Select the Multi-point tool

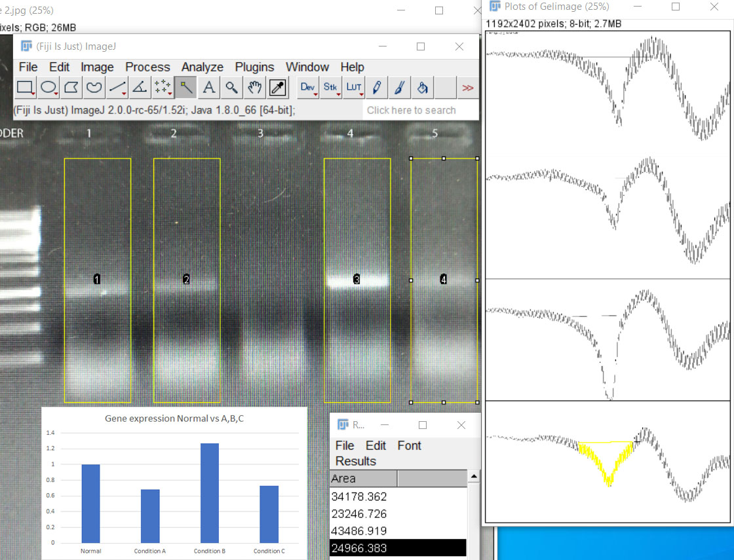[163, 88]
